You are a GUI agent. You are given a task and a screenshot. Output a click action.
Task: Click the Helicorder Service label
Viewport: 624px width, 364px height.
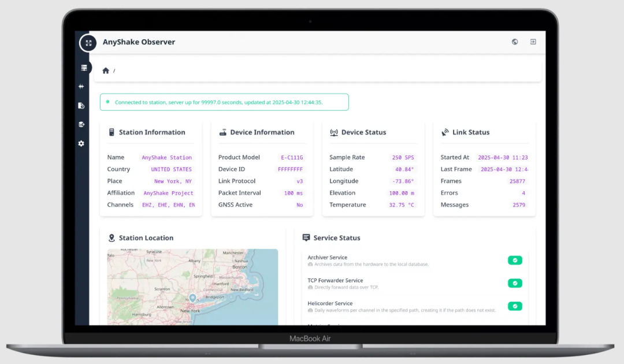[330, 303]
